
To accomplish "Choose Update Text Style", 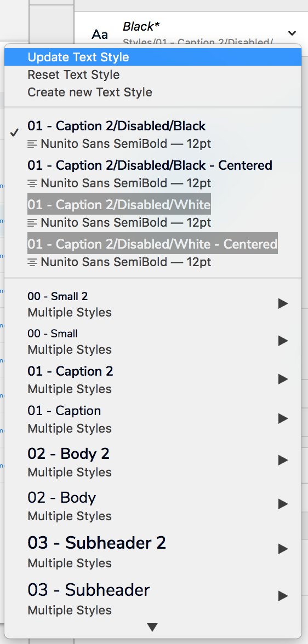I will (x=153, y=57).
